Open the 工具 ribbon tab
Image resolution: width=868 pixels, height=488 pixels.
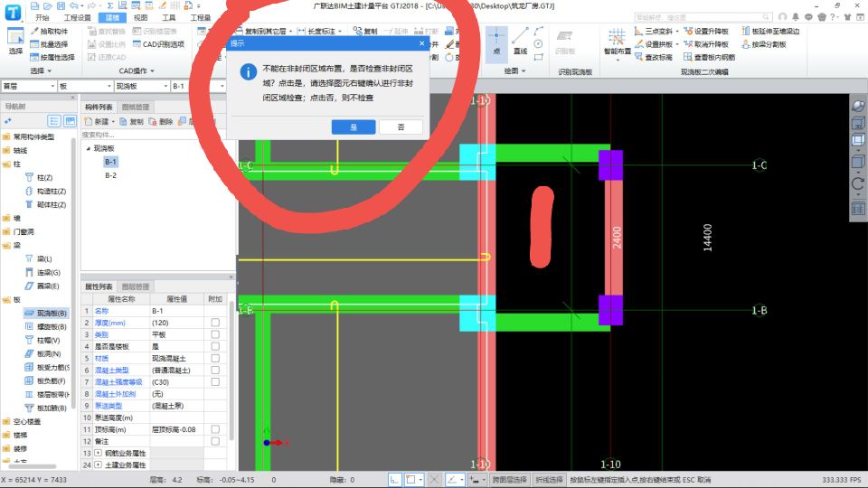[x=169, y=18]
